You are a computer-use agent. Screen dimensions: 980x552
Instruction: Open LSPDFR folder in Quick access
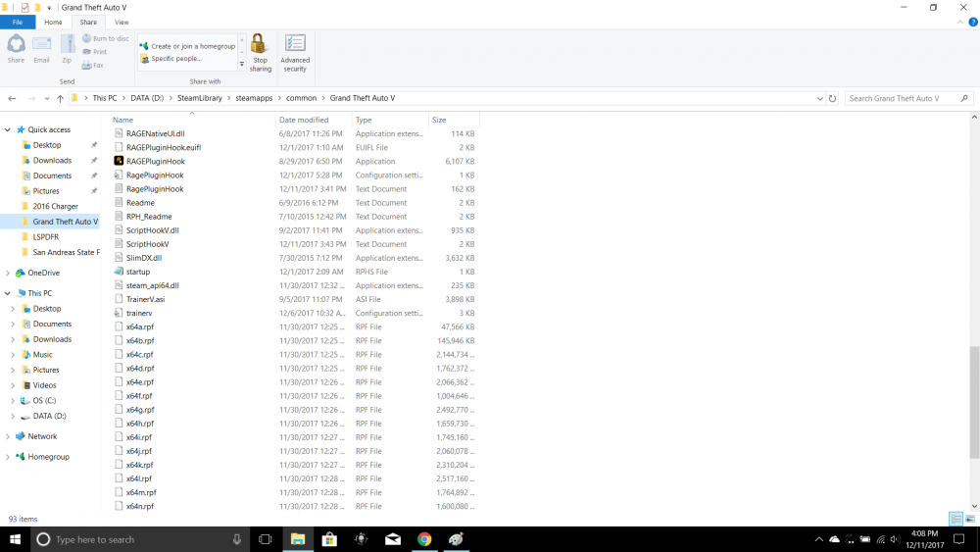point(46,237)
